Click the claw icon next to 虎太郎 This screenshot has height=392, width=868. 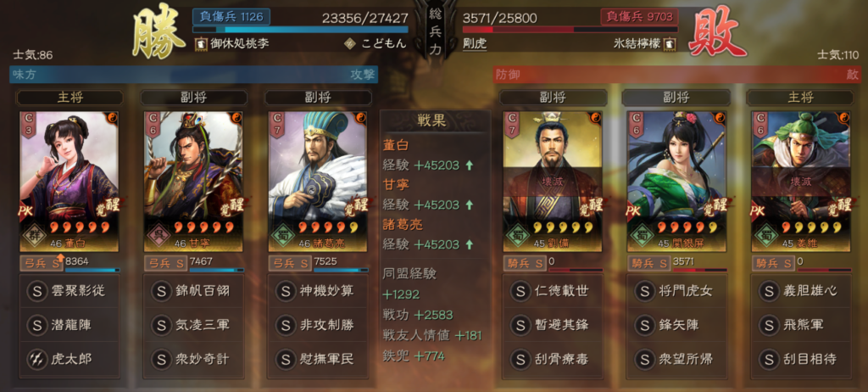pyautogui.click(x=36, y=359)
